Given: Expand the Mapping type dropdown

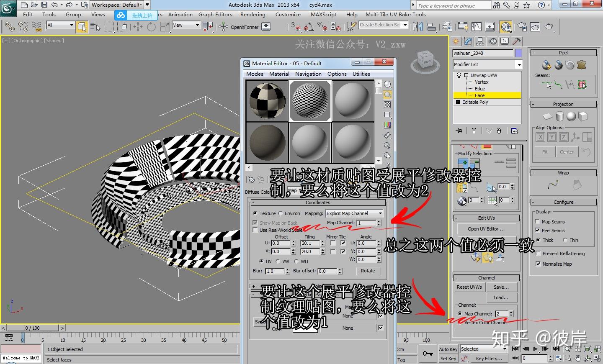Looking at the screenshot, I should click(380, 213).
